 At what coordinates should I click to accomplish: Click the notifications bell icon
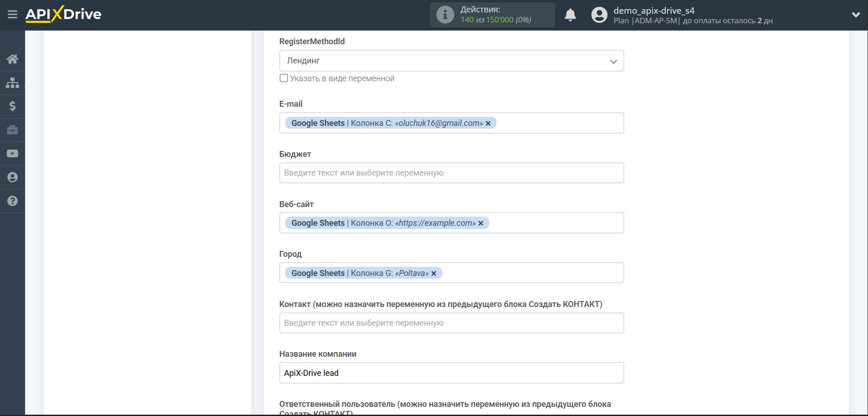tap(570, 15)
